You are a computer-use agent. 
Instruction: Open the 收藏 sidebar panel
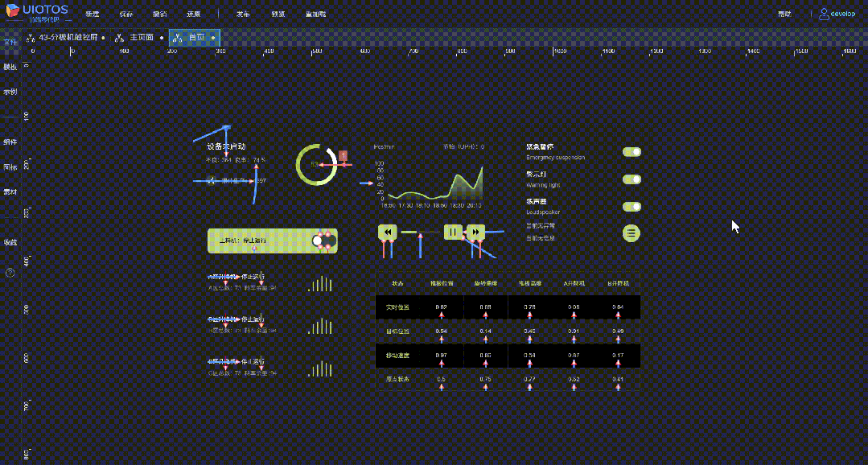click(x=10, y=242)
